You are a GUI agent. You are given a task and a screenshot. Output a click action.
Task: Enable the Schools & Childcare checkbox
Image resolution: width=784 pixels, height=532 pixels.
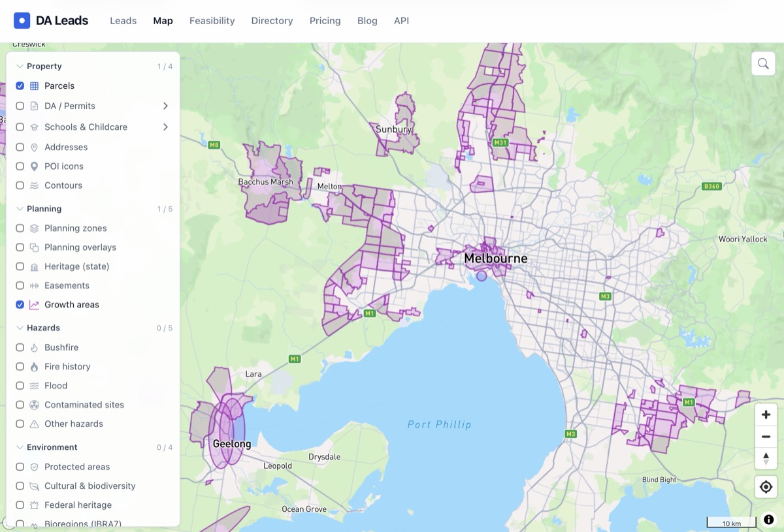coord(20,127)
